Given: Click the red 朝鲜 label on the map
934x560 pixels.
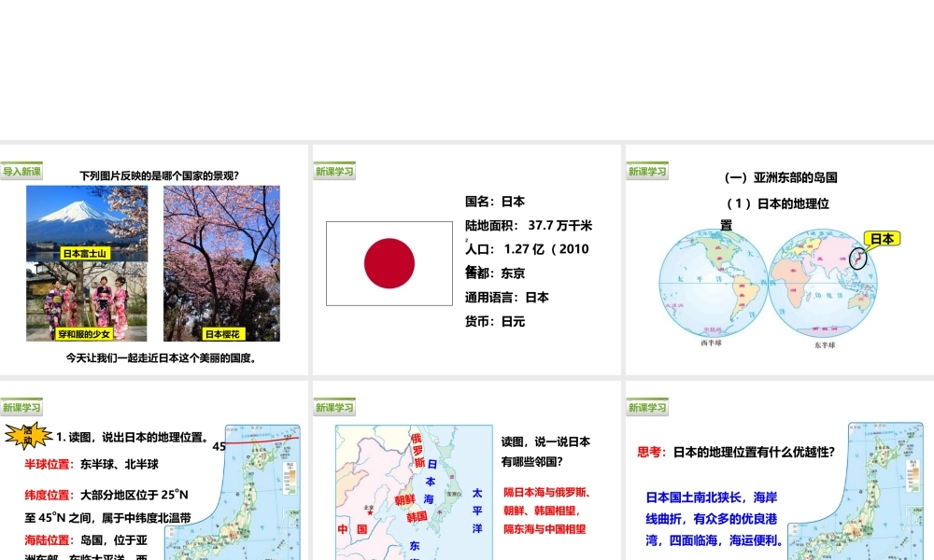Looking at the screenshot, I should click(404, 500).
